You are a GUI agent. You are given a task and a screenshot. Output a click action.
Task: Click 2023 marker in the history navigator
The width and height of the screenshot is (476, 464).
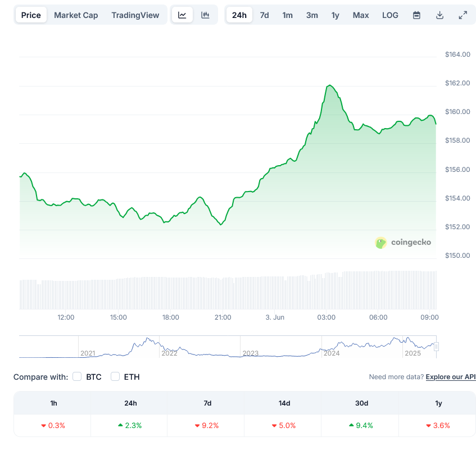[251, 353]
